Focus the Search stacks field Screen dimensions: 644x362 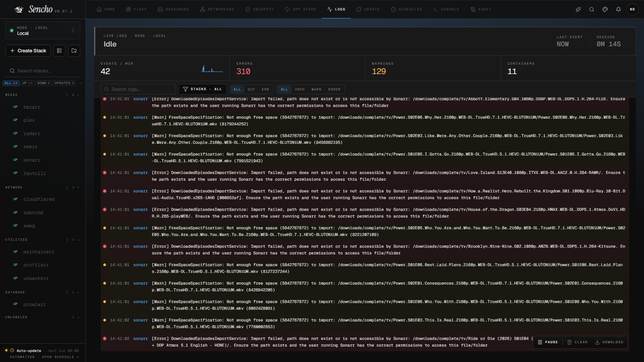tap(43, 71)
